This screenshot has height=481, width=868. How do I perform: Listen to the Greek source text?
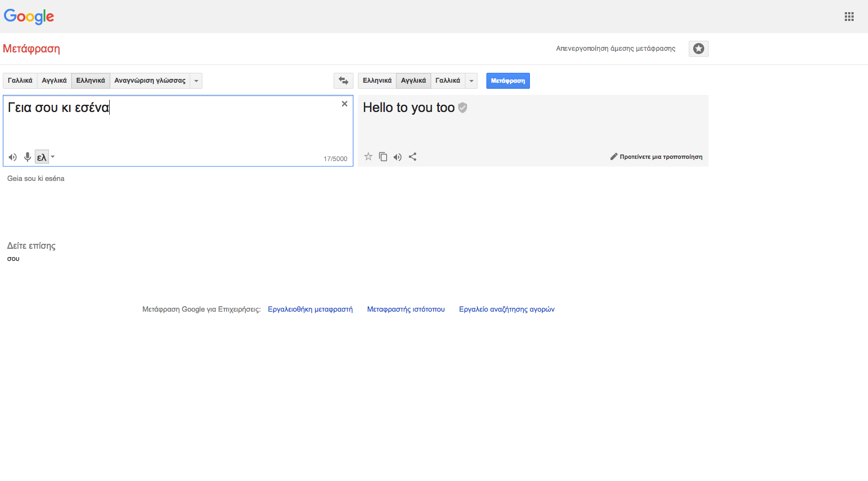[13, 157]
